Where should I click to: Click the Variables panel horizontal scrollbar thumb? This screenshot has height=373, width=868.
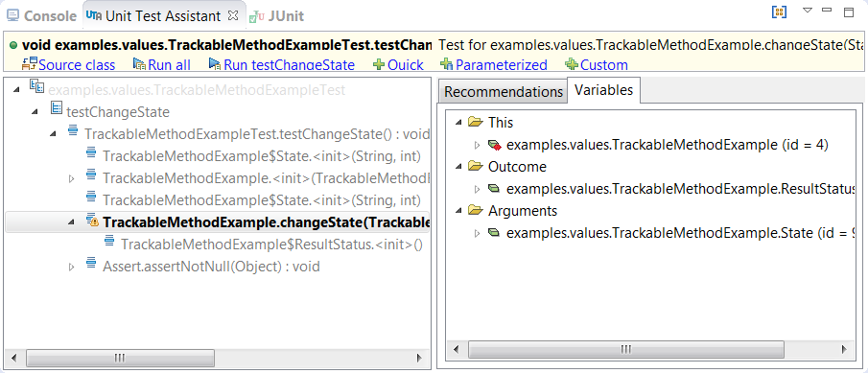coord(625,349)
